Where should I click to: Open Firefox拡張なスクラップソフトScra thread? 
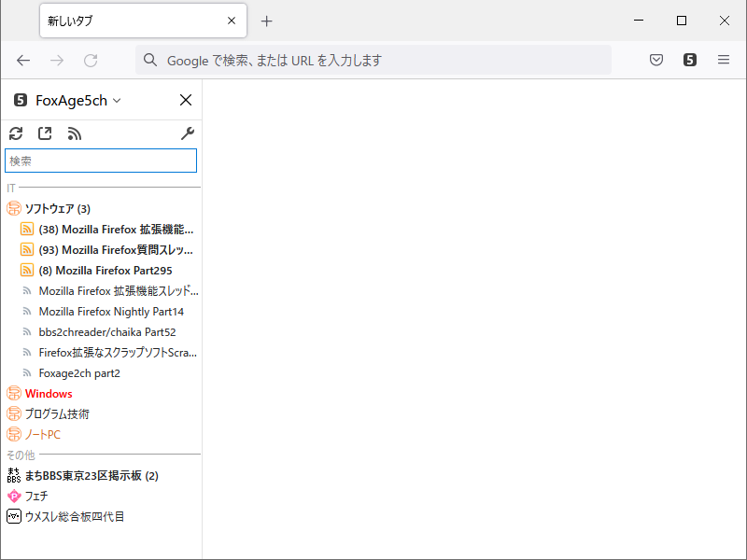pyautogui.click(x=118, y=353)
